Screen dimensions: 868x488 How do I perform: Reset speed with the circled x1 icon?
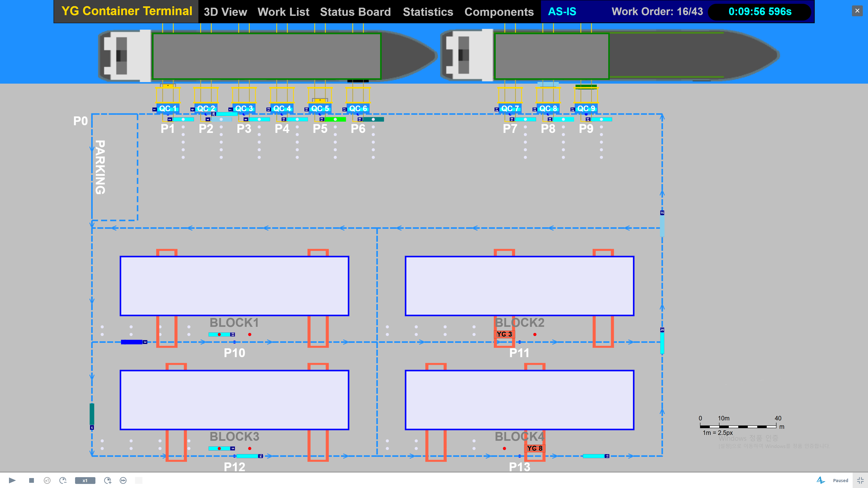pos(47,481)
